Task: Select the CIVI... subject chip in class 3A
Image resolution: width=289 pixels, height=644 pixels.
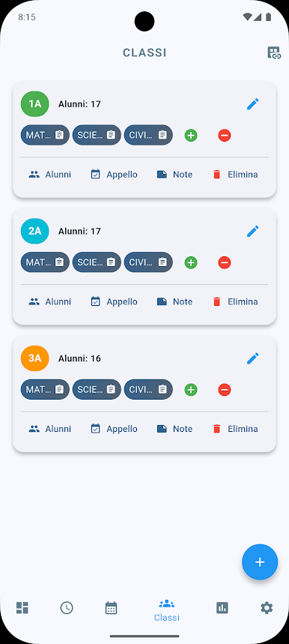Action: pyautogui.click(x=148, y=390)
